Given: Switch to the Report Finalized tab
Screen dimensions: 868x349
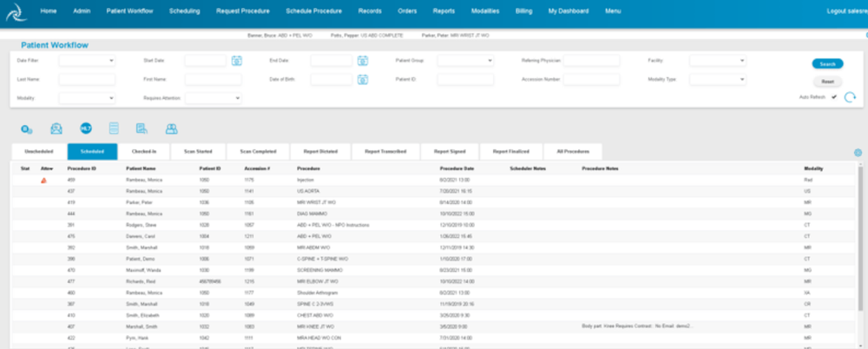Looking at the screenshot, I should coord(511,152).
